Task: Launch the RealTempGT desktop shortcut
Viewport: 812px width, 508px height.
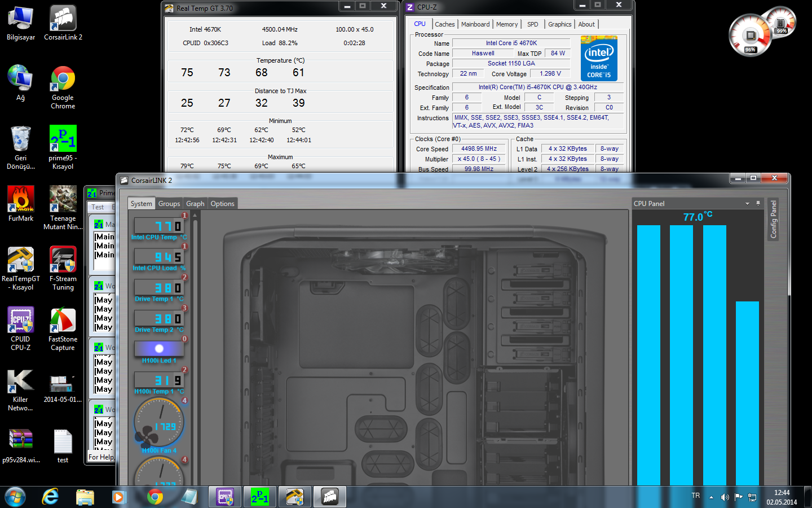Action: coord(21,268)
